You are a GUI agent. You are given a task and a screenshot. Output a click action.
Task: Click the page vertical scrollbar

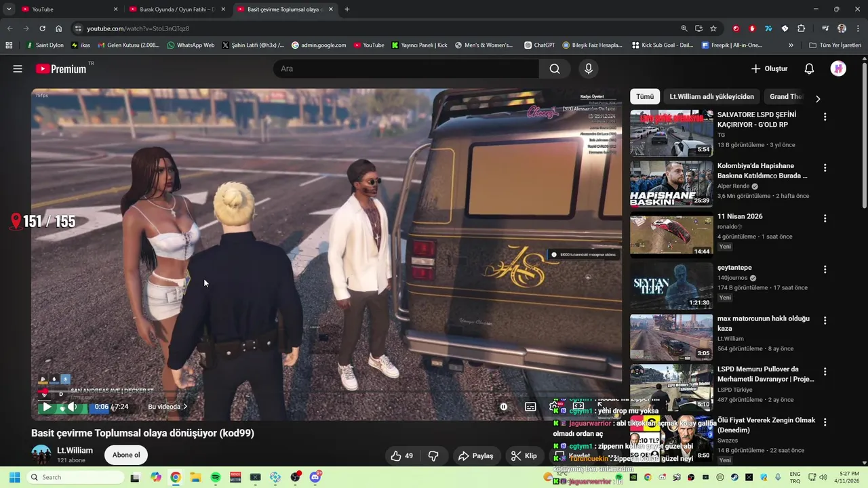pos(865,136)
